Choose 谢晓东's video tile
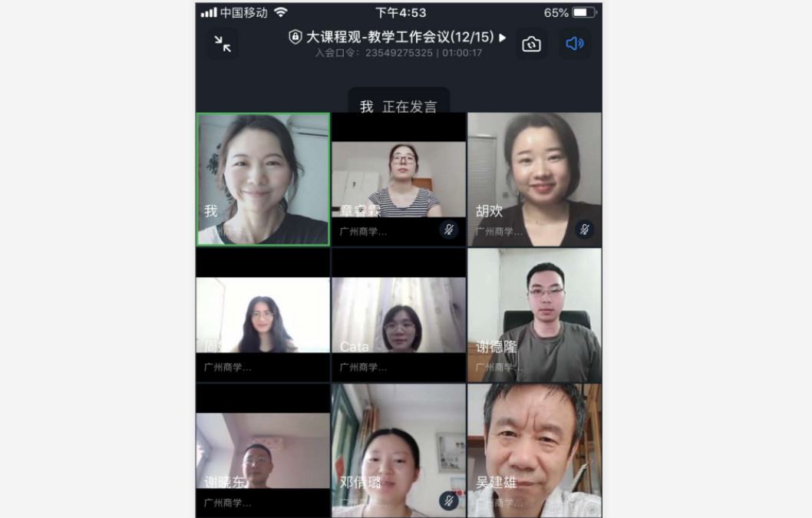 262,450
